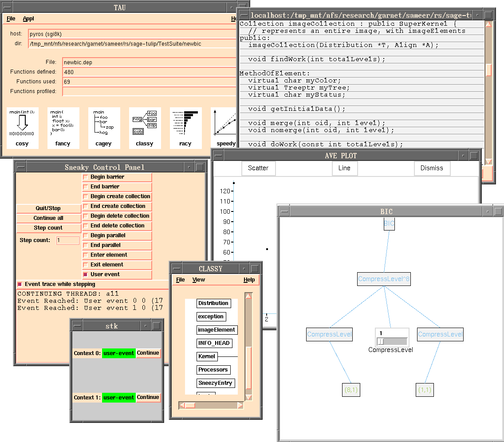Dismiss the AVE PLOT window
Viewport: 504px width, 442px height.
point(432,168)
